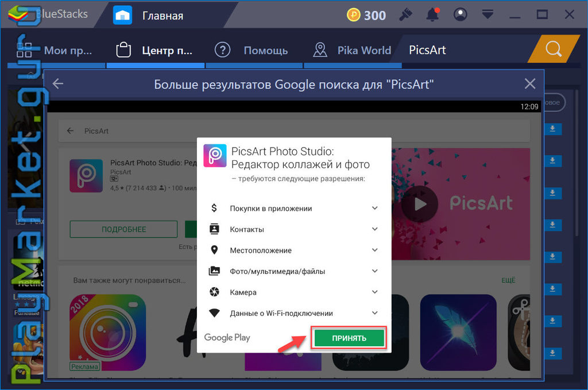Click the Камера label
Screen dimensions: 588x390
(243, 292)
